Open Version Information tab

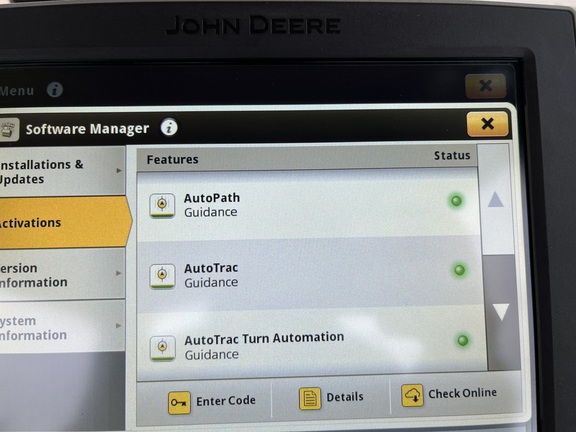tap(62, 274)
